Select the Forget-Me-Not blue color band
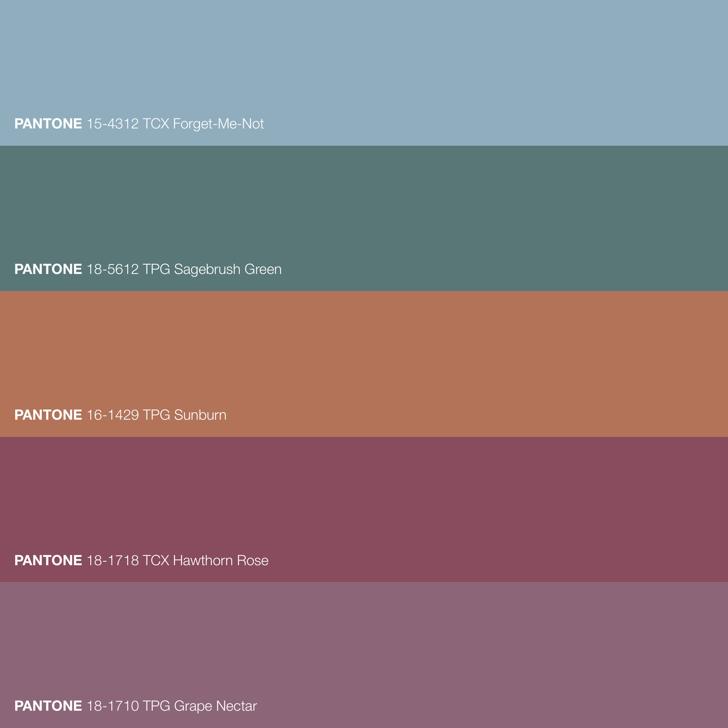 [x=364, y=73]
